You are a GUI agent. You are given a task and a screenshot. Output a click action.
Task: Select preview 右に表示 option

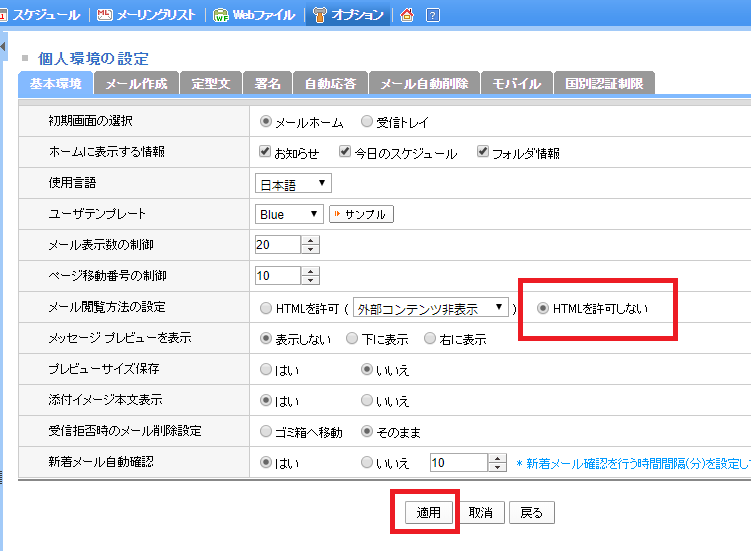pyautogui.click(x=430, y=338)
